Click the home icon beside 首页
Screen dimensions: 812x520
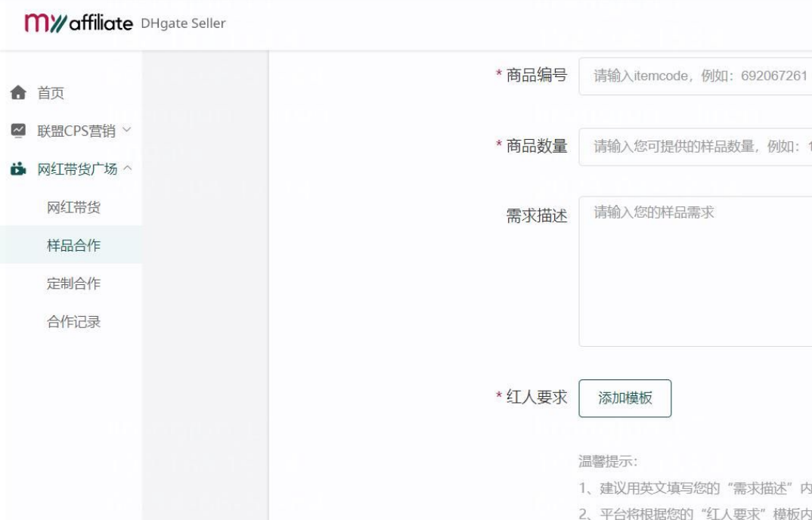(x=18, y=93)
